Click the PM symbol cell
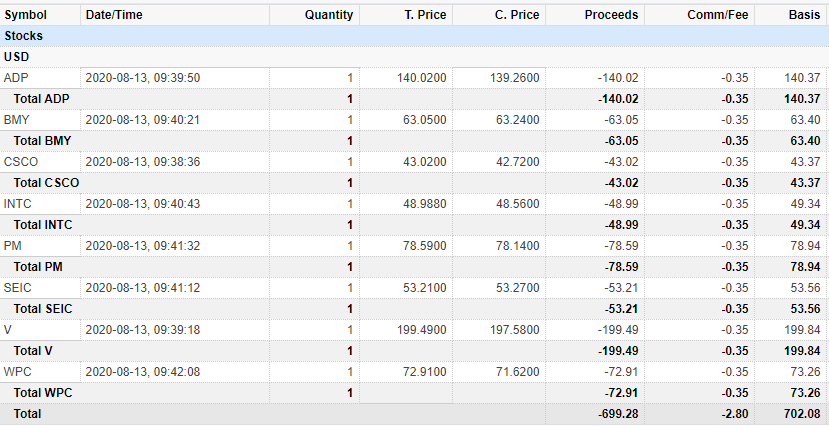 (13, 246)
